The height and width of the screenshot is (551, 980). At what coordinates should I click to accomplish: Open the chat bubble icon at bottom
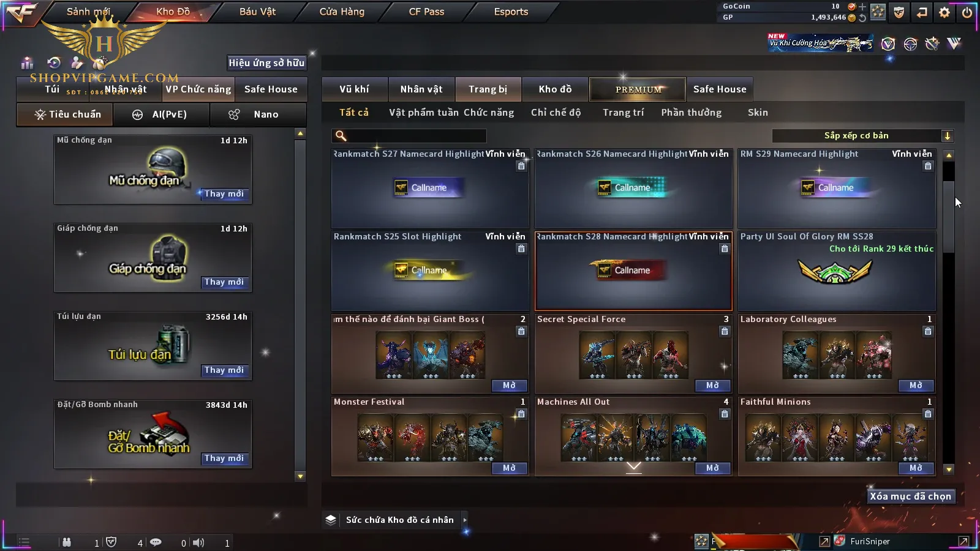tap(156, 542)
